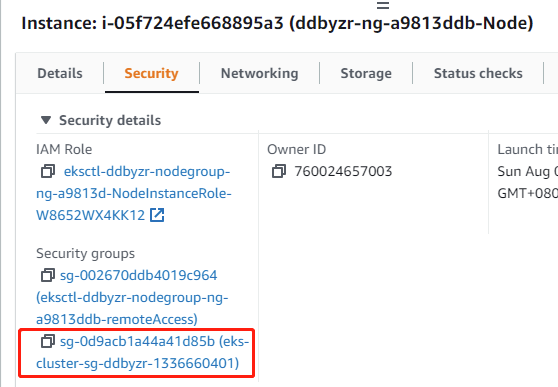Image resolution: width=558 pixels, height=387 pixels.
Task: Open IAM role via external link icon
Action: pyautogui.click(x=157, y=215)
